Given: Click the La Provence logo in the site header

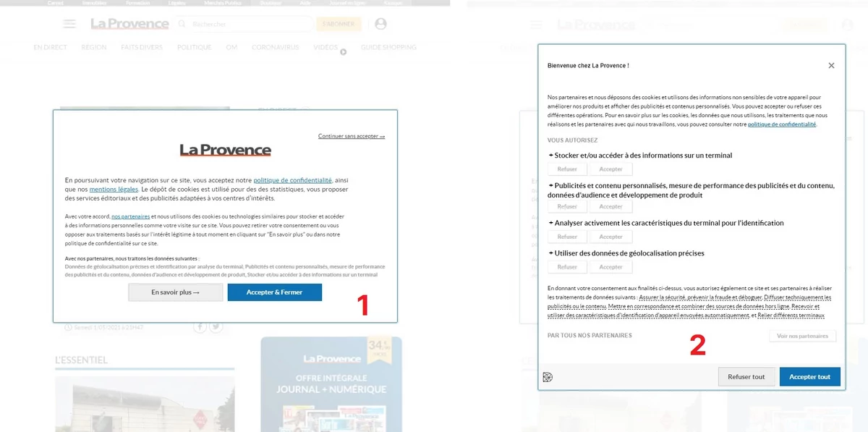Looking at the screenshot, I should coord(129,24).
